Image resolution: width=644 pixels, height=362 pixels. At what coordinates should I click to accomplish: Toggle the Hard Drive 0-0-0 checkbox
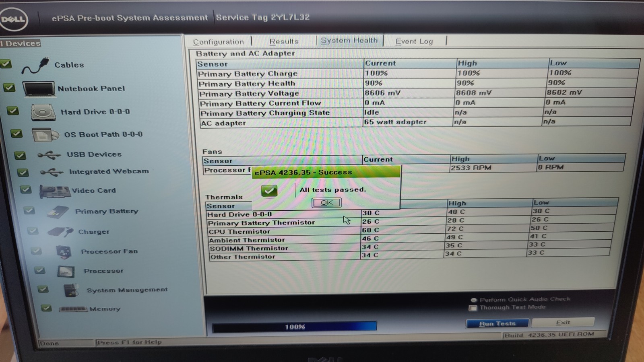tap(13, 111)
